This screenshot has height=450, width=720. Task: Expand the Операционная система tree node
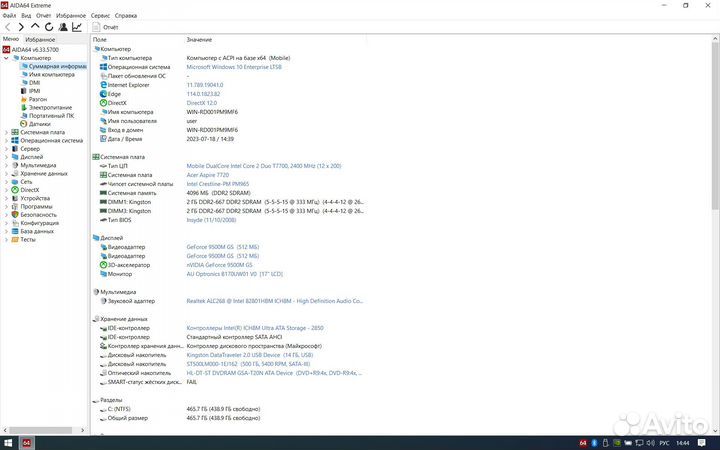click(6, 141)
